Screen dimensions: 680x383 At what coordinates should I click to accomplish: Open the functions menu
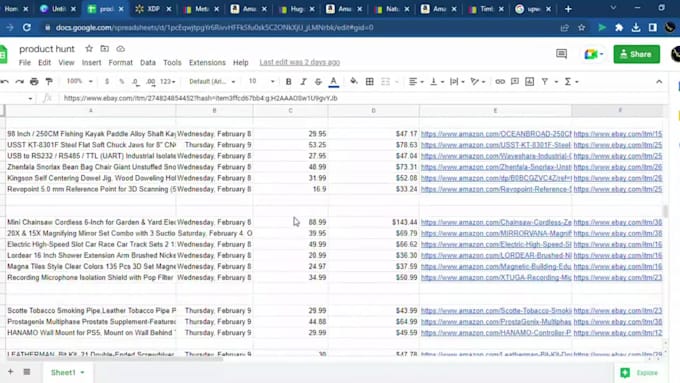pos(571,82)
